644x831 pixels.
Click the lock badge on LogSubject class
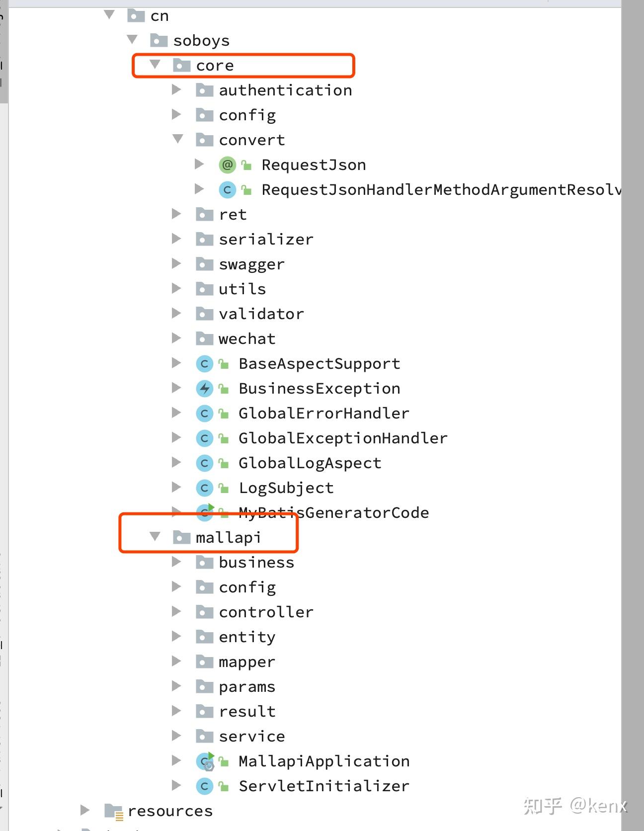(223, 488)
